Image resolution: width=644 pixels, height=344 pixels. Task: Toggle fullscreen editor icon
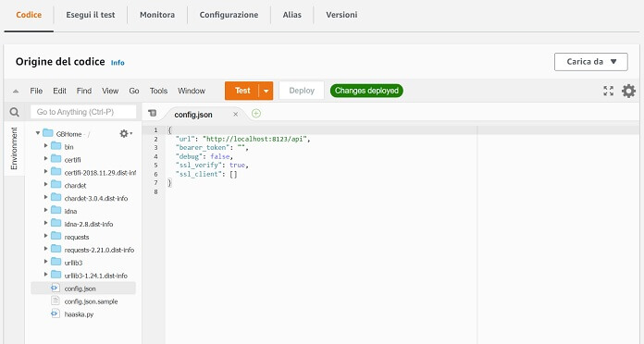tap(608, 91)
